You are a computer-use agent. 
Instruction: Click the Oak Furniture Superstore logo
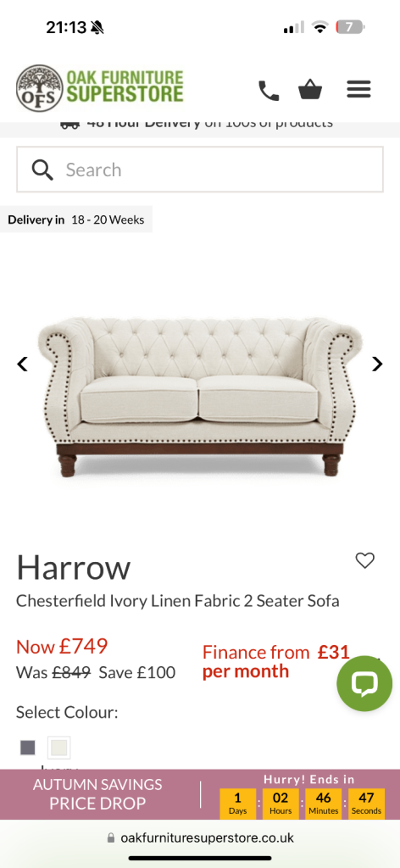(100, 88)
